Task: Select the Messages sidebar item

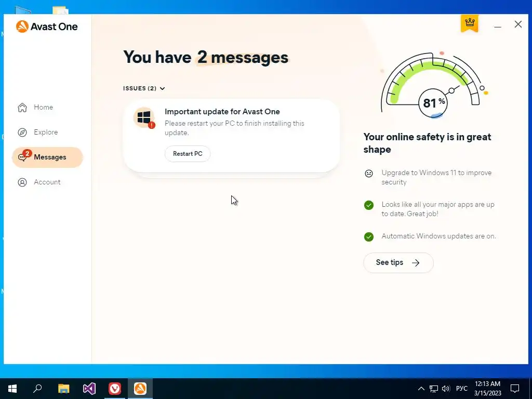Action: [x=47, y=157]
